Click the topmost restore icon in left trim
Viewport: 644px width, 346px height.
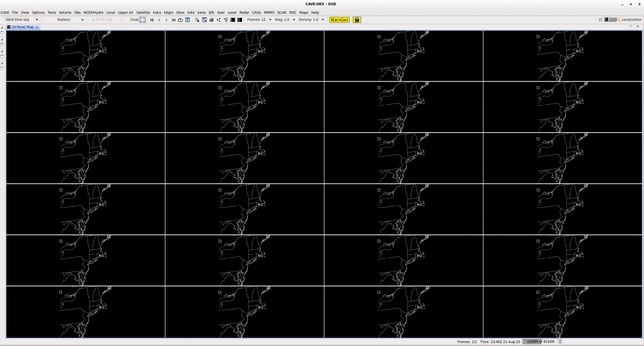pyautogui.click(x=2, y=28)
